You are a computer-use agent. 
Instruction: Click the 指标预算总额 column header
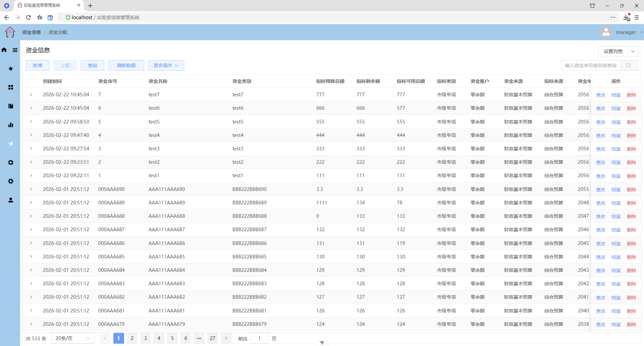(330, 81)
